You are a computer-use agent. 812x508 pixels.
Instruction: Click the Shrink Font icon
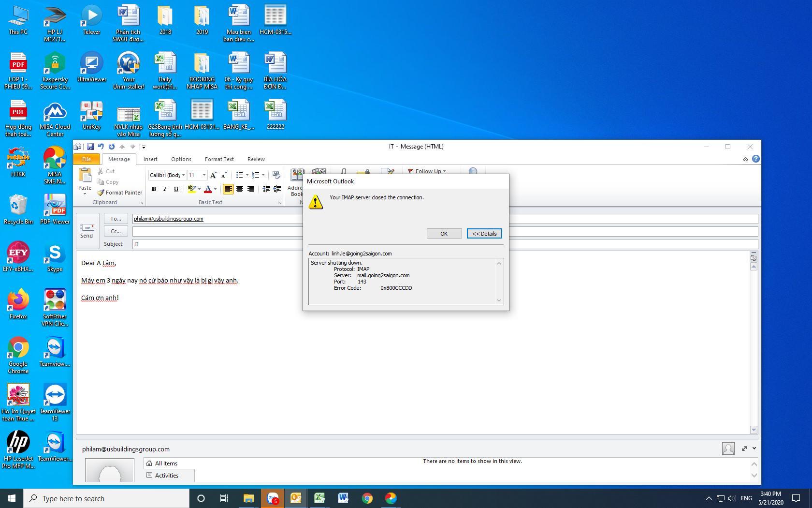tap(224, 175)
